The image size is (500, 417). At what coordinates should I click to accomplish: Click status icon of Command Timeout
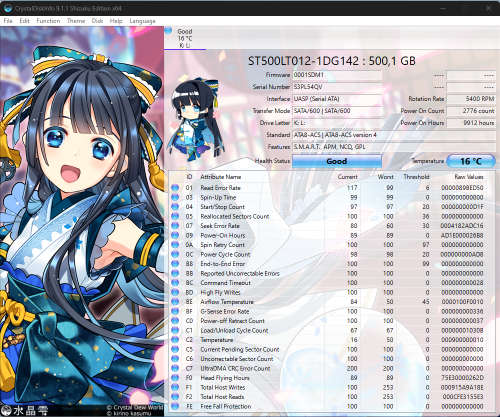175,283
